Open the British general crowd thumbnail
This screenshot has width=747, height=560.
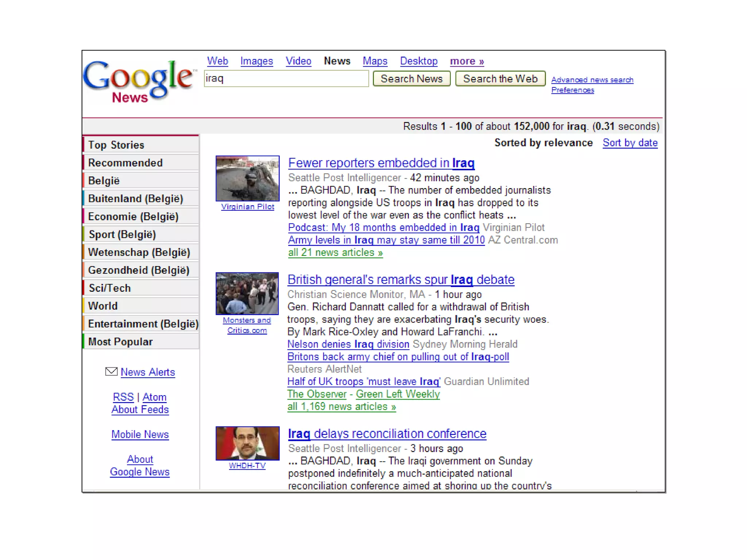247,293
